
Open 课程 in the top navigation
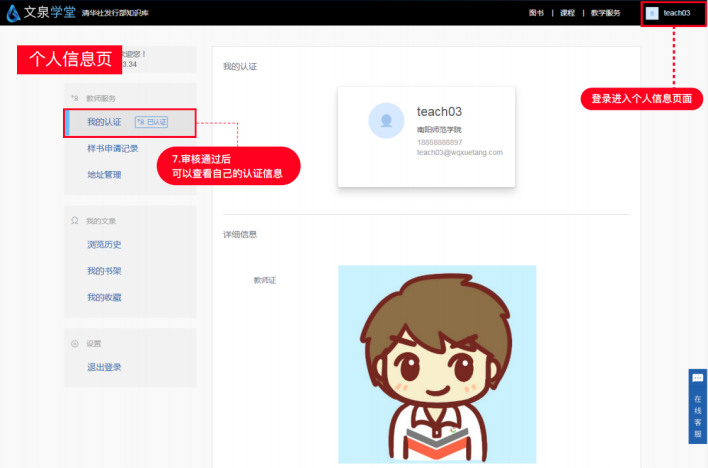point(567,13)
